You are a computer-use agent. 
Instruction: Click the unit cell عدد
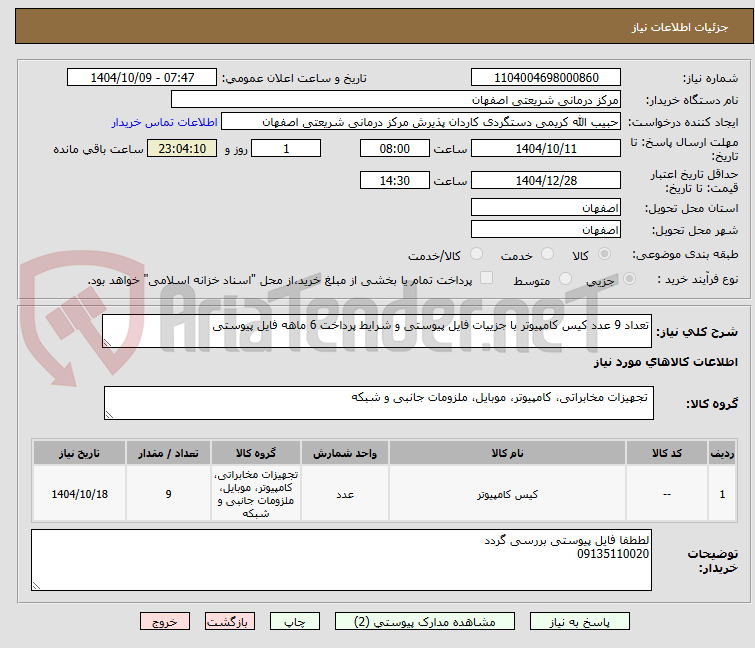click(345, 494)
